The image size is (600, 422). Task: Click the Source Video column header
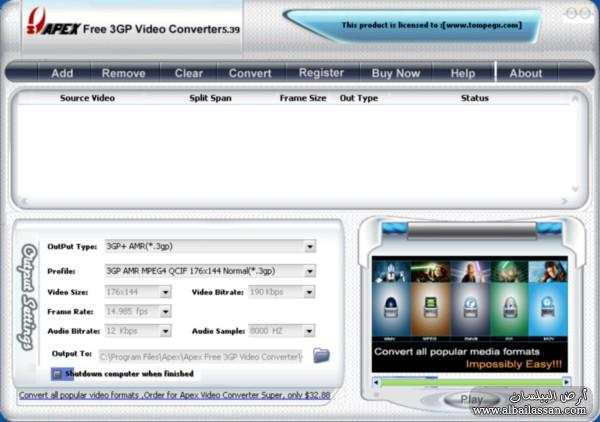coord(87,98)
